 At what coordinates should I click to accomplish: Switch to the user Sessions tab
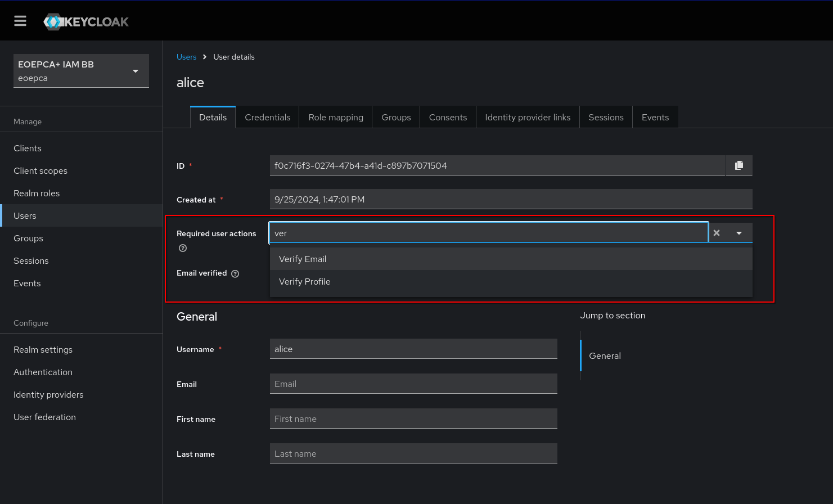[x=606, y=117]
